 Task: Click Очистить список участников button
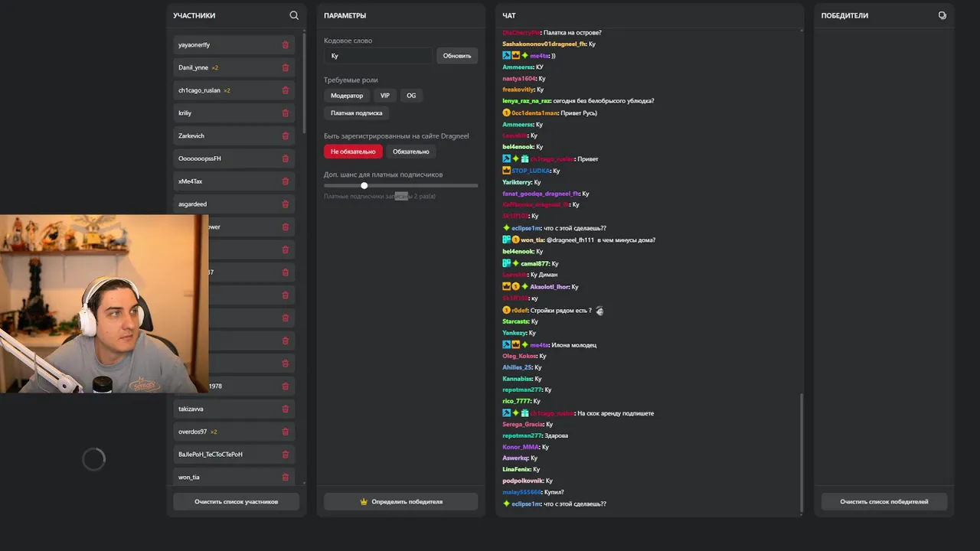236,502
